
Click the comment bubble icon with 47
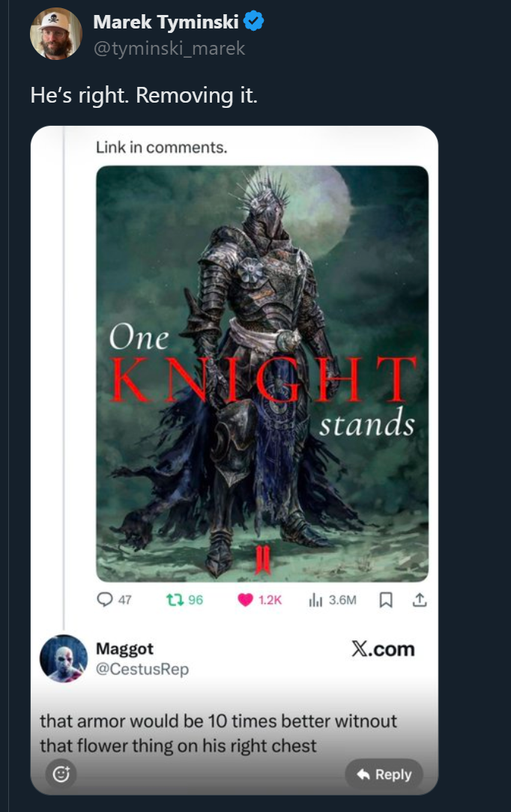(x=105, y=600)
